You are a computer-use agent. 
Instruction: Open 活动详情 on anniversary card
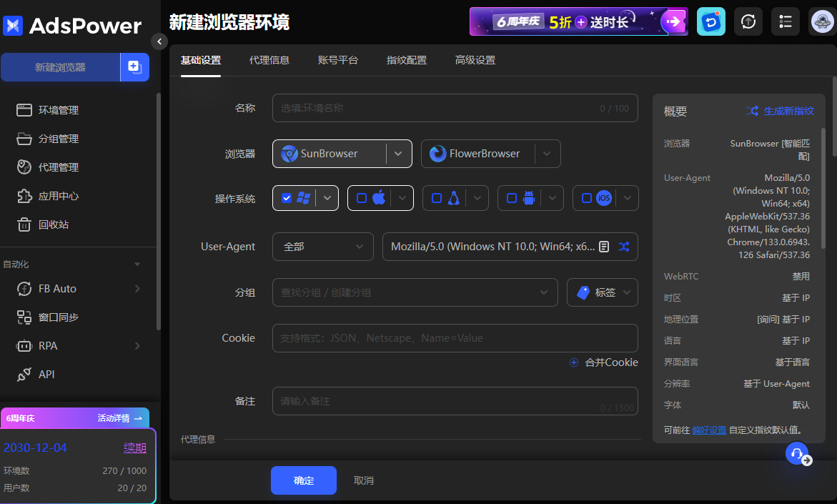click(120, 418)
